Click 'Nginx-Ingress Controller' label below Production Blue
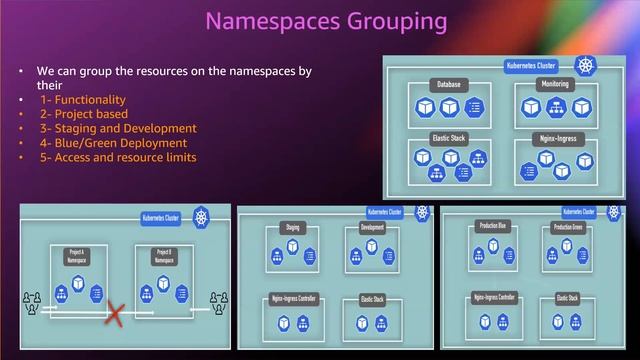The width and height of the screenshot is (640, 360). (x=494, y=298)
